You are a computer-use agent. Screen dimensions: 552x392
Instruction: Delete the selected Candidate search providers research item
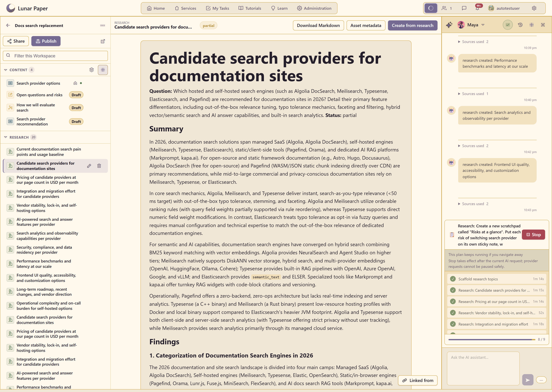pyautogui.click(x=99, y=166)
